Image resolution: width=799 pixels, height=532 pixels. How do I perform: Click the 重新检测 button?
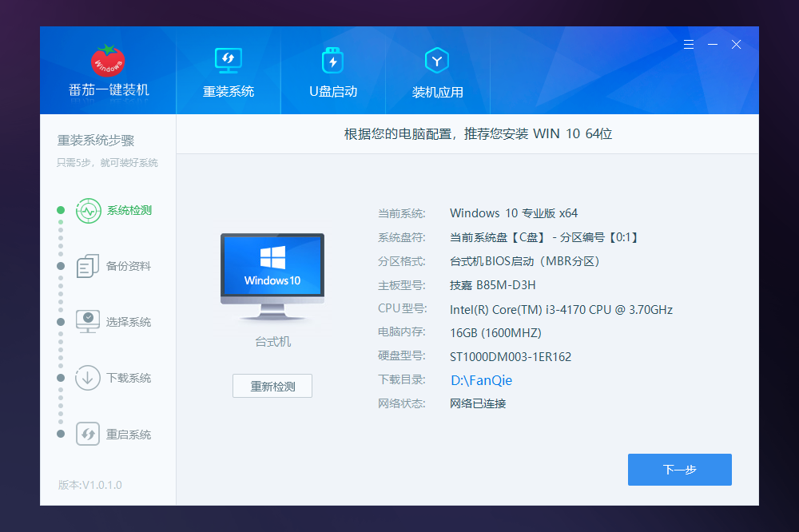(272, 386)
